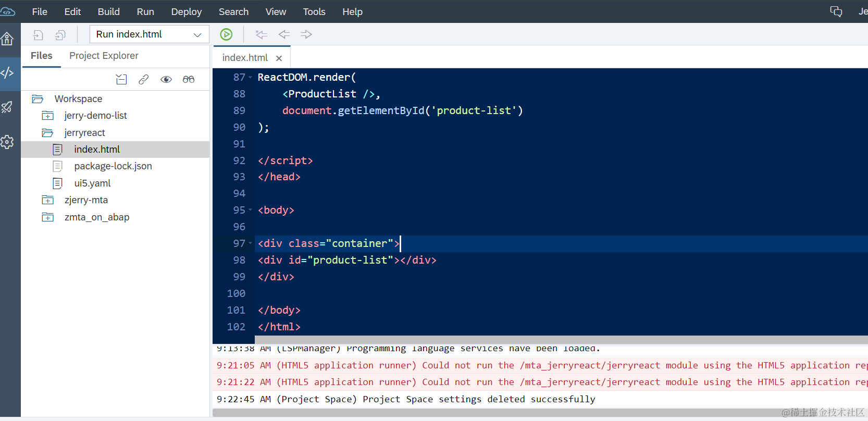Toggle show hidden files eye icon

(166, 79)
